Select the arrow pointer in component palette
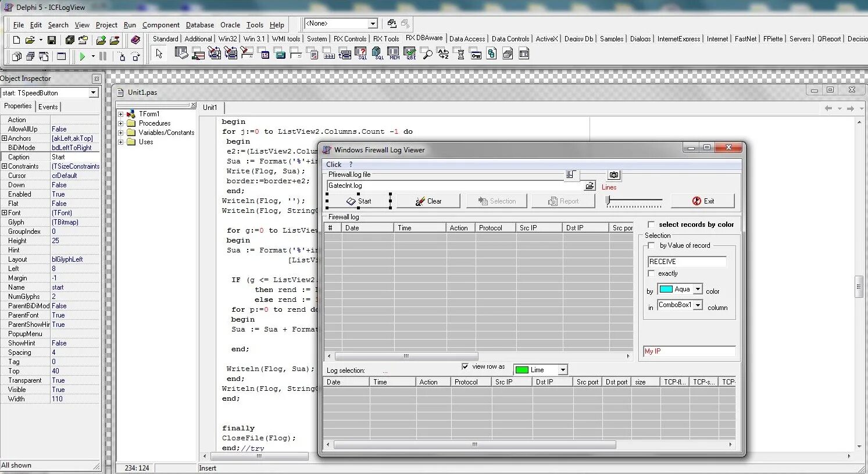This screenshot has height=474, width=868. pos(159,54)
